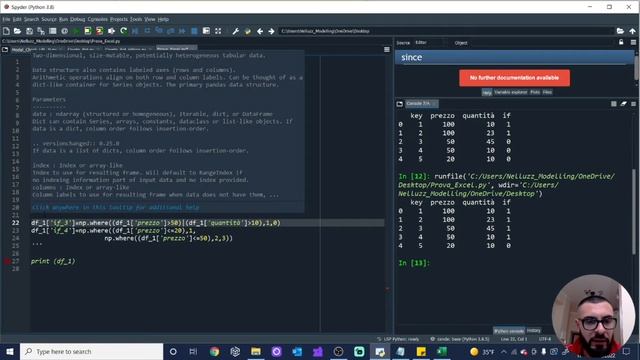640x360 pixels.
Task: Re-run last script toolbar icon
Action: (x=123, y=31)
